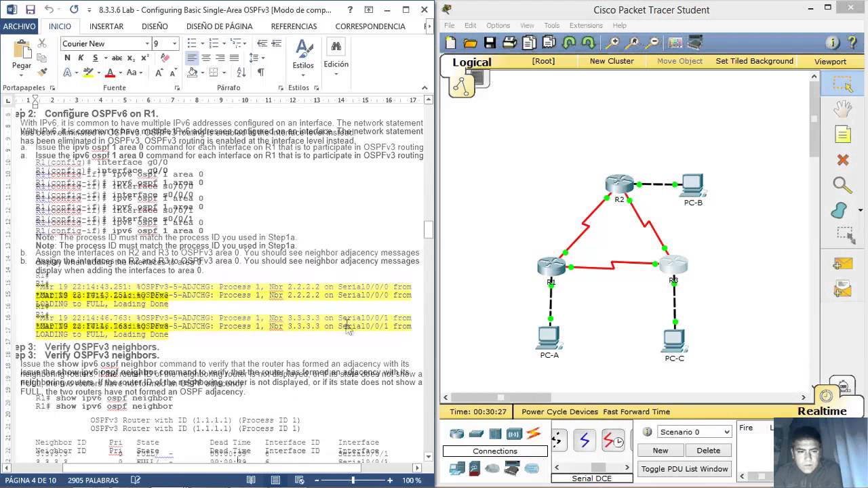Open a file with Packet Tracer folder icon
Viewport: 868px width, 488px height.
point(470,43)
